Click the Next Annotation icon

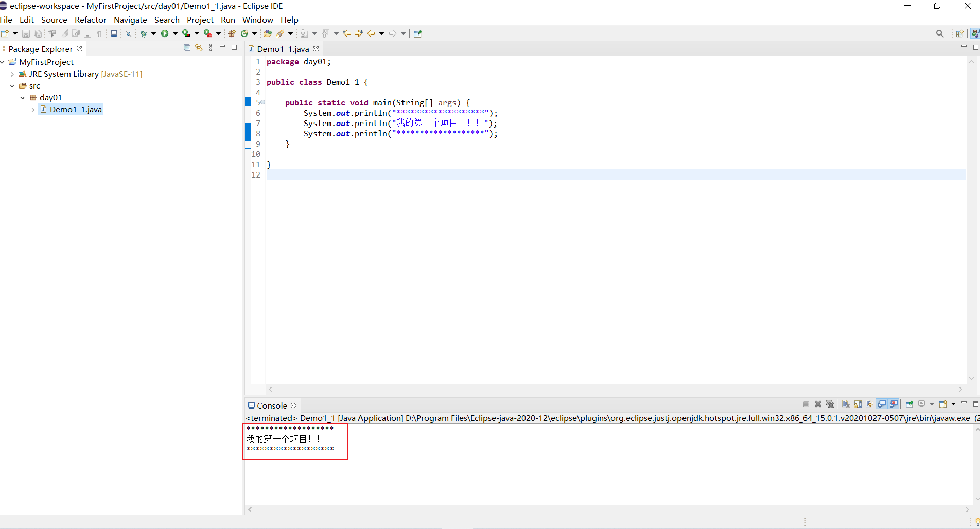tap(304, 33)
